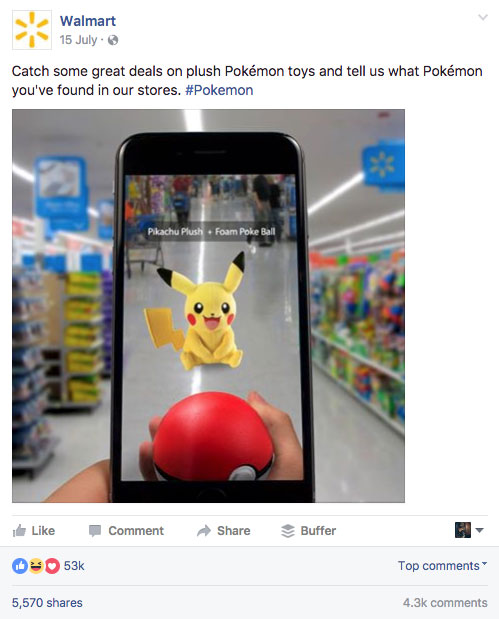499x619 pixels.
Task: Click the Like button label
Action: tap(43, 531)
